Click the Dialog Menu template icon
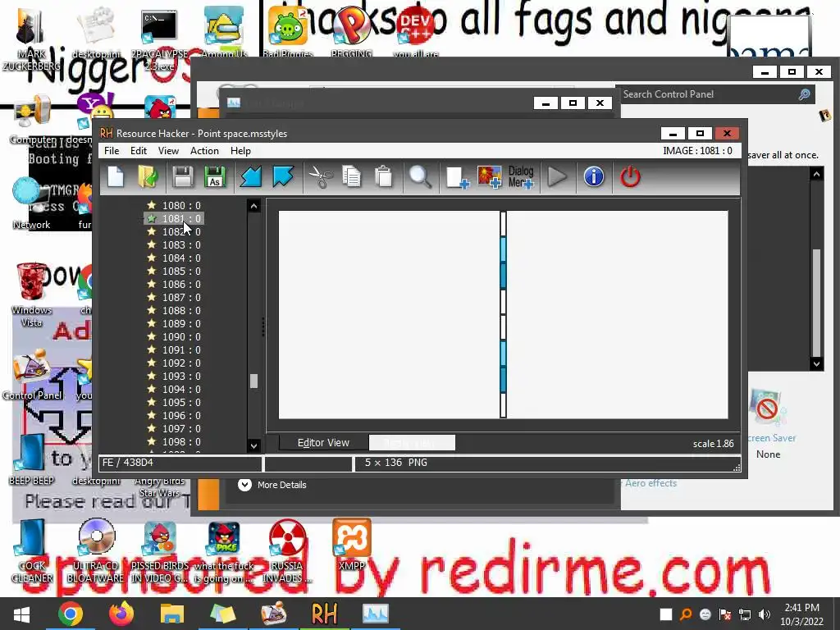 click(521, 177)
